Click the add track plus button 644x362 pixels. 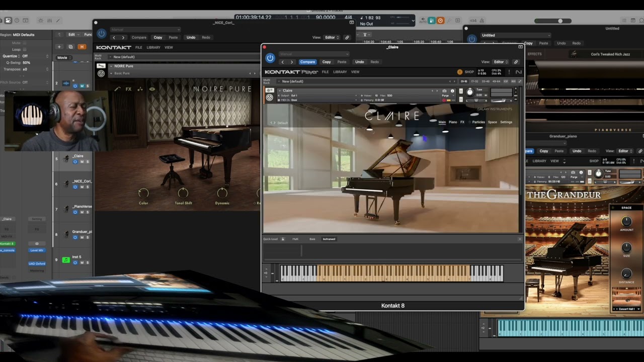(x=59, y=47)
